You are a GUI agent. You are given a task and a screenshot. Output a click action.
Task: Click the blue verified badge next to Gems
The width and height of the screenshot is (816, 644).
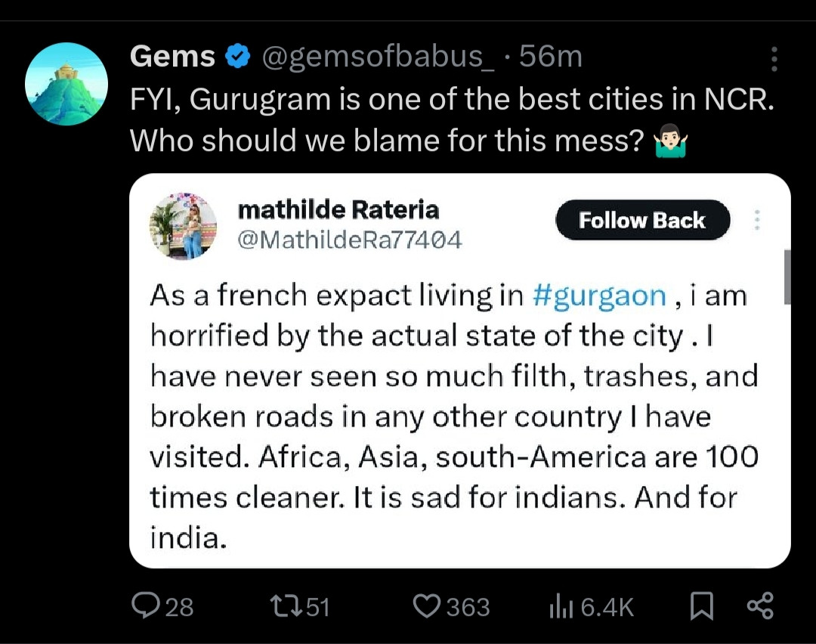pos(238,56)
